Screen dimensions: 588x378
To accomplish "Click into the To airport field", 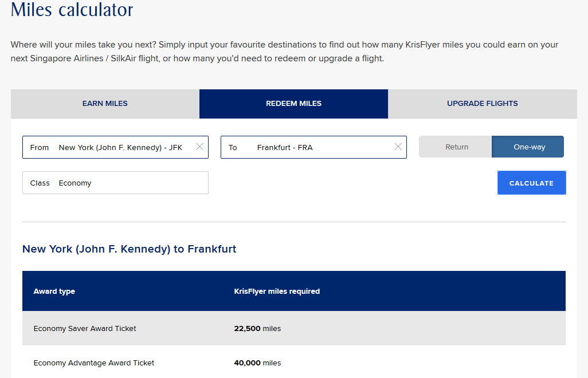I will click(x=309, y=148).
